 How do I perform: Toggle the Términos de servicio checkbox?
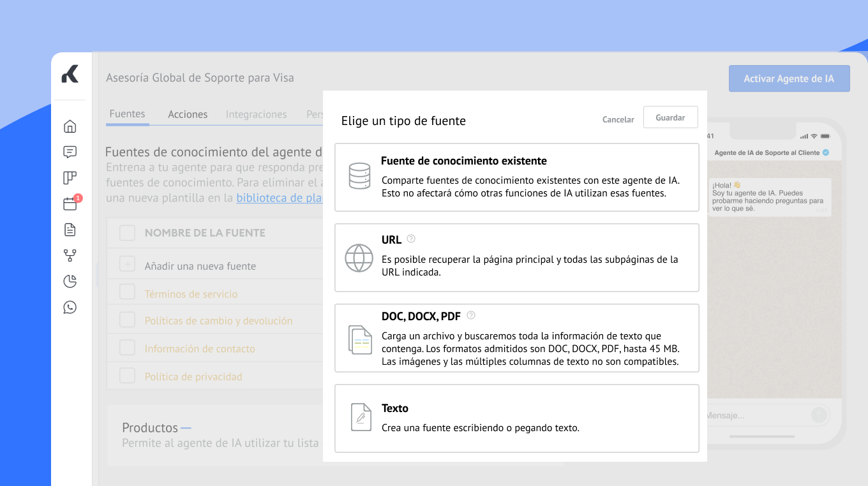tap(128, 292)
